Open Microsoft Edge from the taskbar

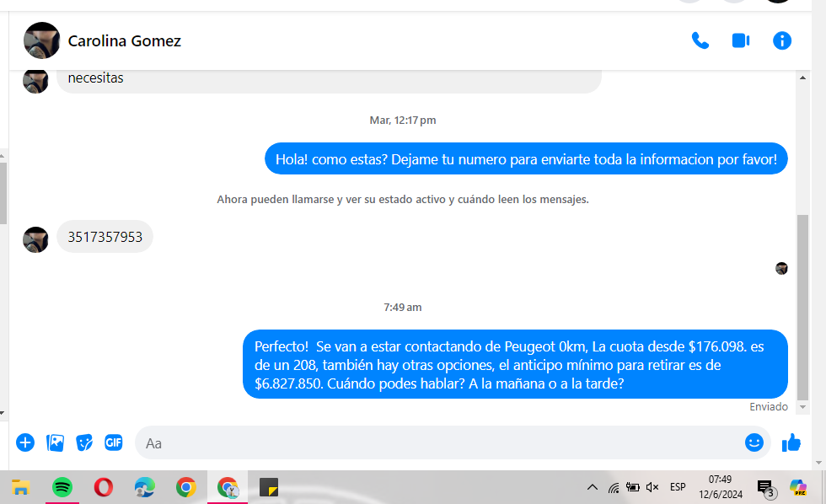[144, 488]
